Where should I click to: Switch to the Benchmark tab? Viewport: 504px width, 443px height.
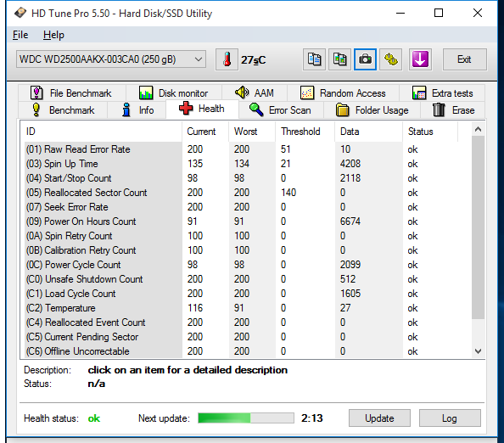63,110
